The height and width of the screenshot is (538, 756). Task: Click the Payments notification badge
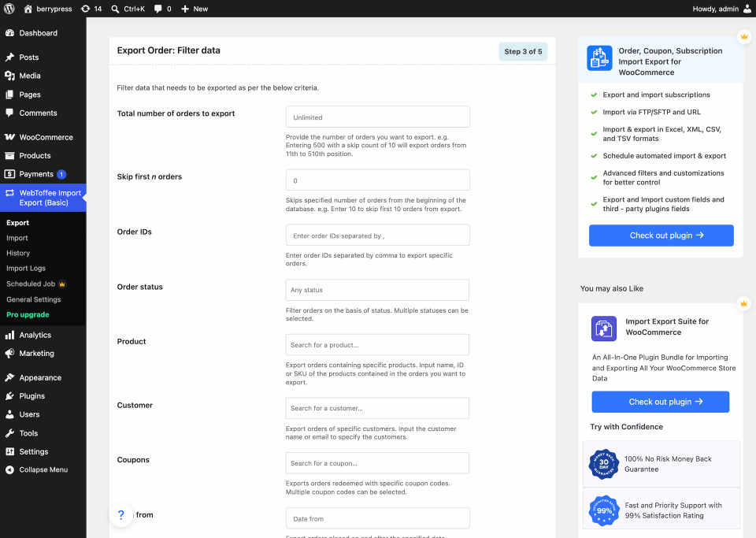pyautogui.click(x=61, y=175)
